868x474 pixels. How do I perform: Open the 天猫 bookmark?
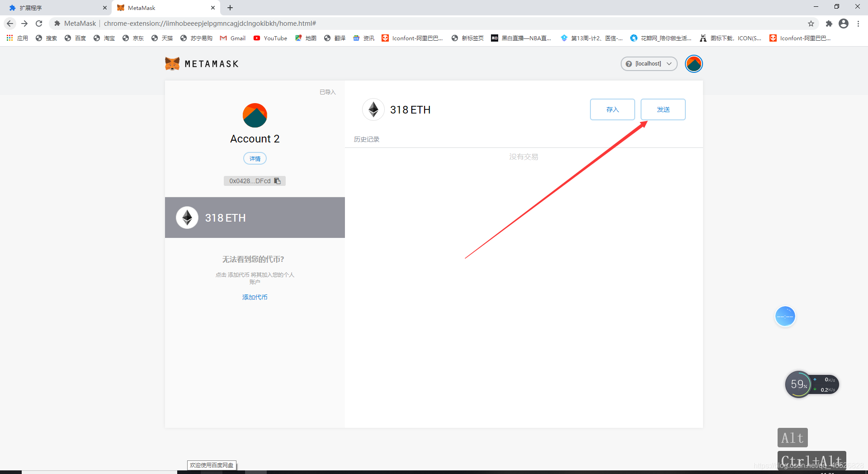tap(162, 38)
